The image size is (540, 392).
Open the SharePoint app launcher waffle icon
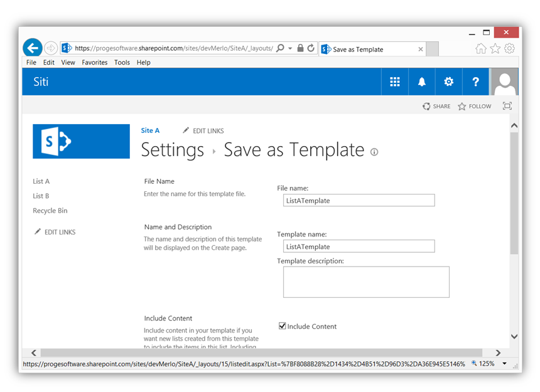(x=394, y=82)
